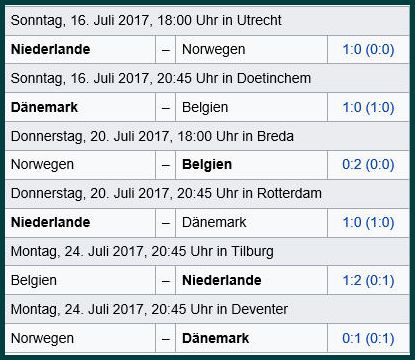This screenshot has height=360, width=415.
Task: Click Dänemark as away team in Rotterdam match
Action: (x=214, y=222)
